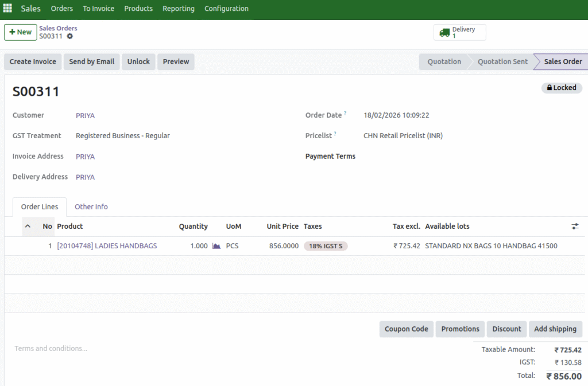Set the stage back to Quotation Sent
Image resolution: width=588 pixels, height=386 pixels.
coord(502,61)
